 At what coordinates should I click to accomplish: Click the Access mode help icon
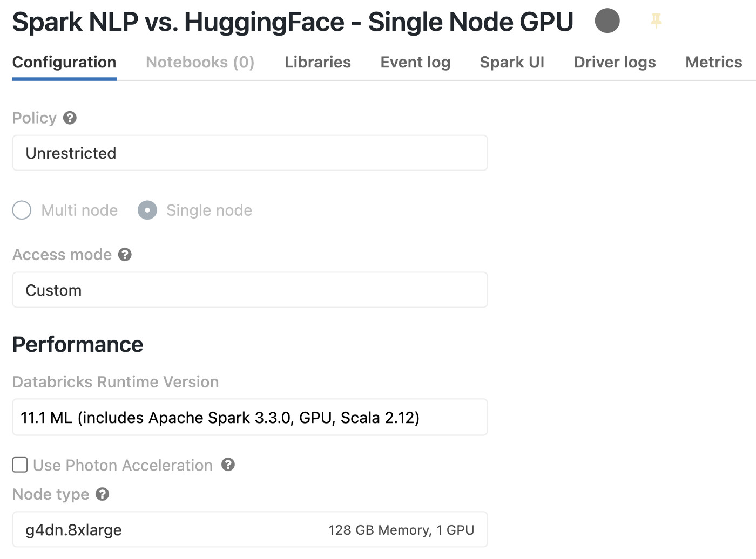(125, 255)
